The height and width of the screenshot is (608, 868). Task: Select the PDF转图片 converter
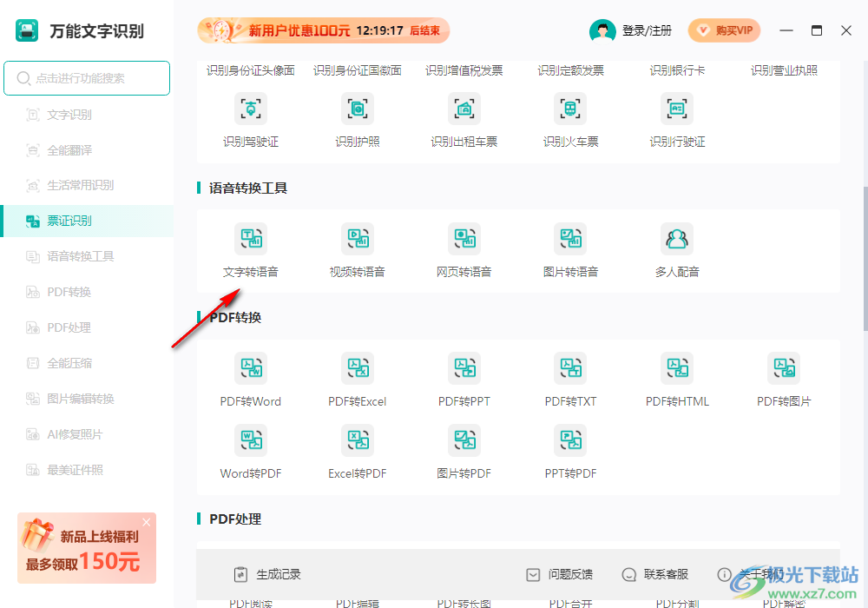tap(784, 380)
